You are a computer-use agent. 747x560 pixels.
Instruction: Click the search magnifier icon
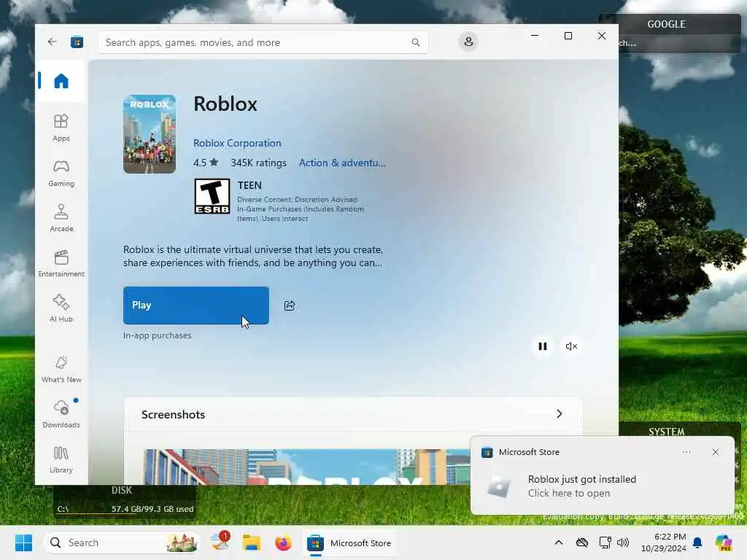415,42
